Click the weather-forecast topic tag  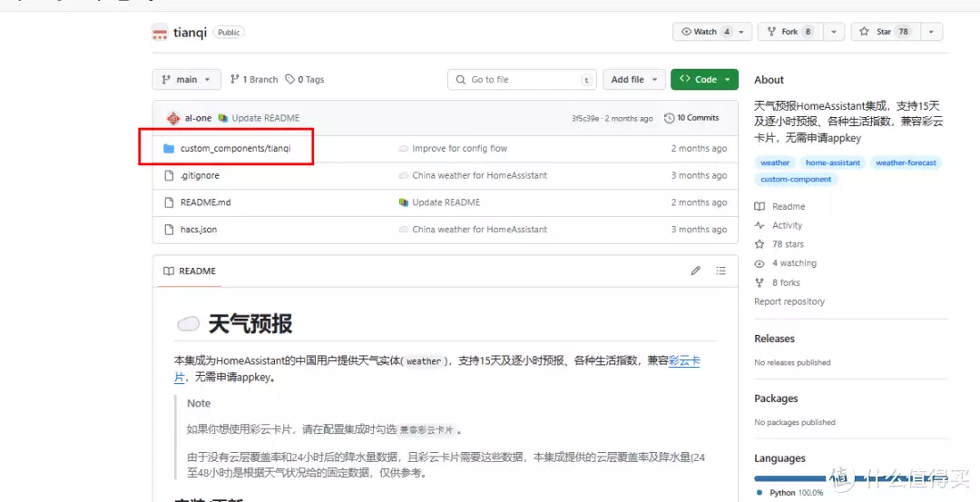tap(906, 162)
